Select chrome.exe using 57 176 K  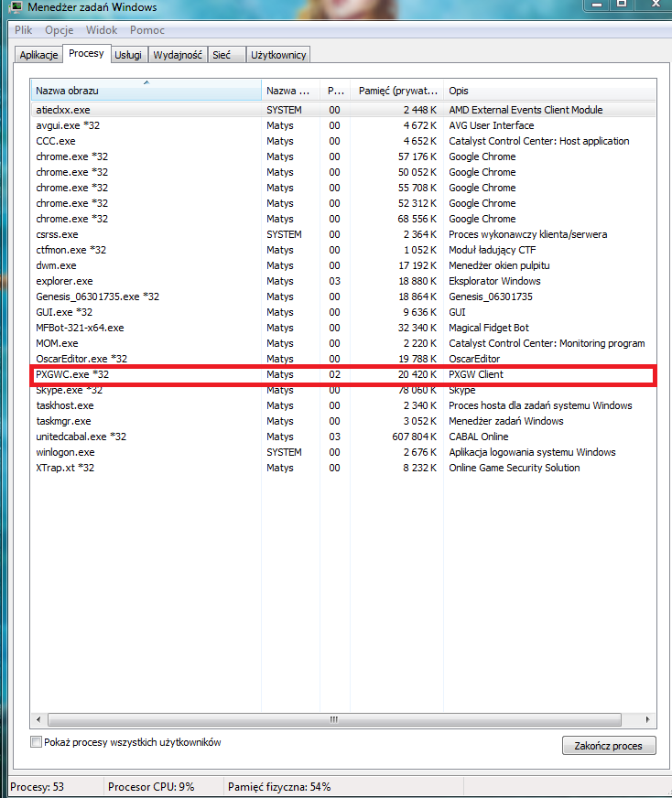343,156
